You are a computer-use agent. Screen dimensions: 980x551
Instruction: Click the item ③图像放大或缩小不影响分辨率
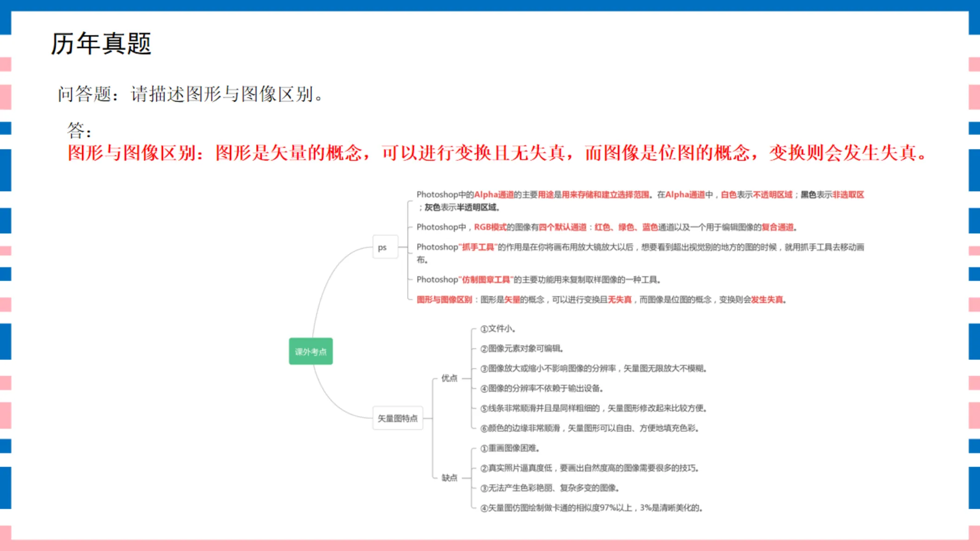point(593,369)
